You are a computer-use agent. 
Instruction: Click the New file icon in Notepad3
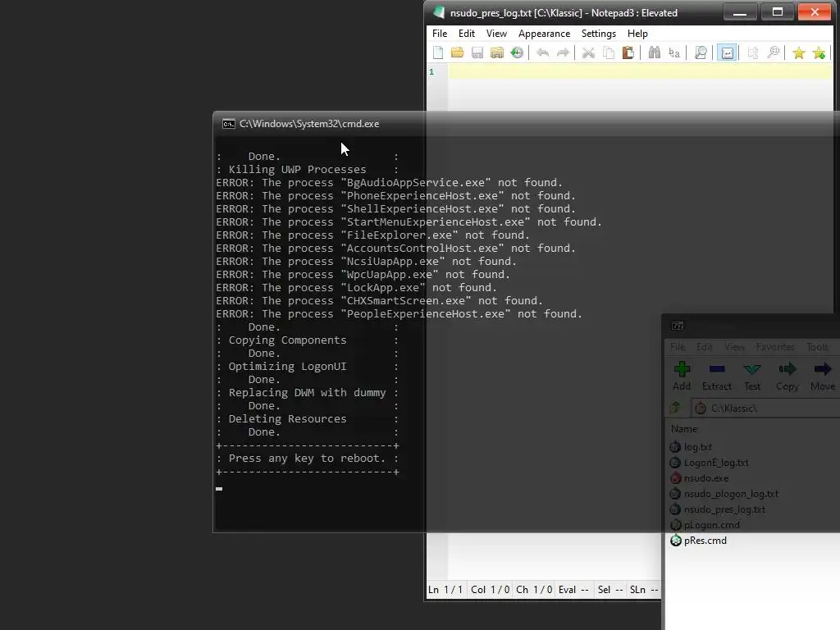coord(438,52)
